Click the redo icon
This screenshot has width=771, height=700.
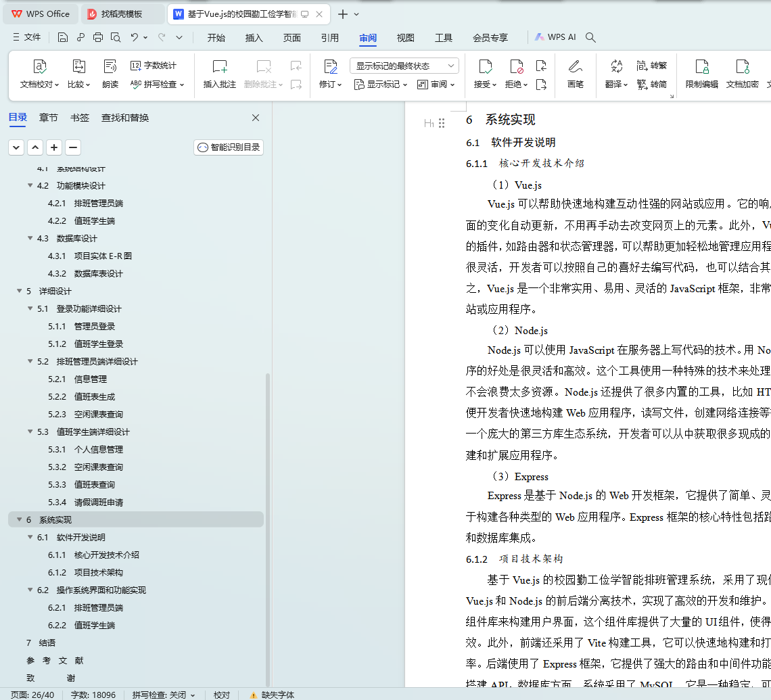point(162,37)
